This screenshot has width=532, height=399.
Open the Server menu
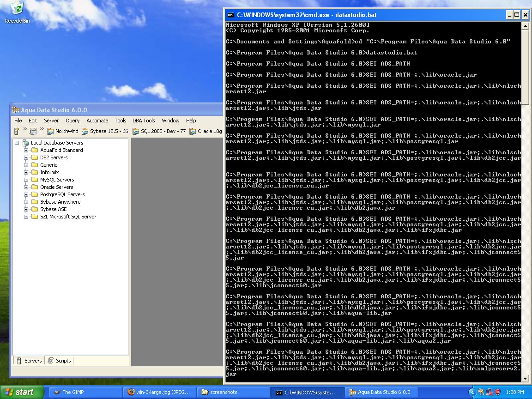click(x=51, y=121)
